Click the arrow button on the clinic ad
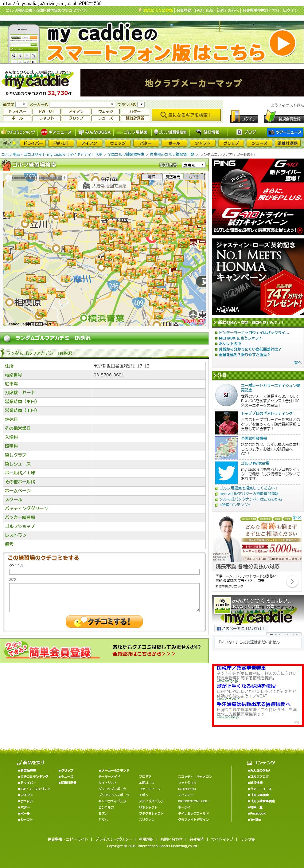The height and width of the screenshot is (868, 304). [x=292, y=581]
